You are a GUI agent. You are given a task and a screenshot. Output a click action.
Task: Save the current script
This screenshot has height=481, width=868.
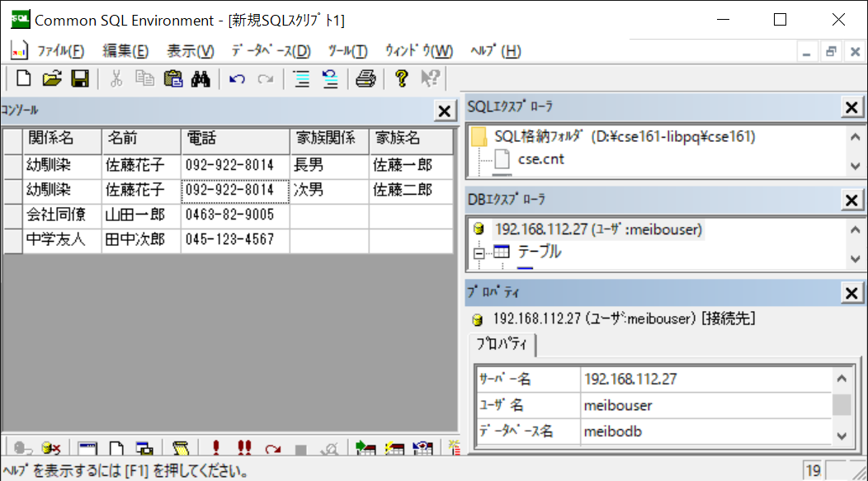[80, 78]
